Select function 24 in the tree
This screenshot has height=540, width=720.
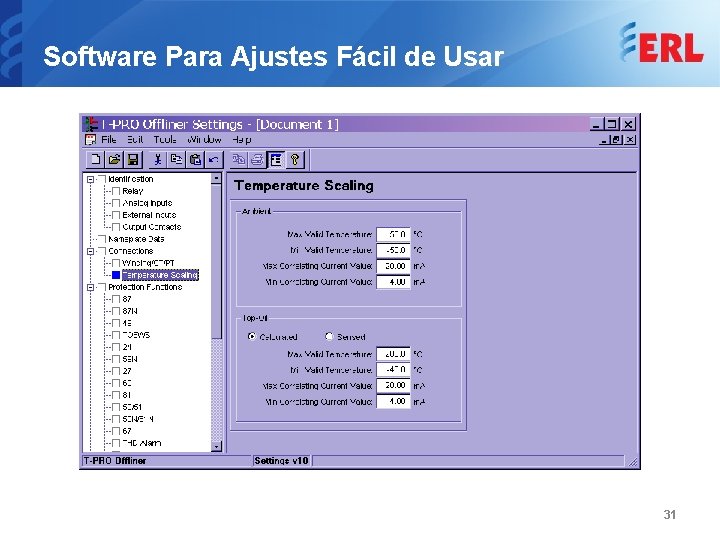[x=127, y=347]
